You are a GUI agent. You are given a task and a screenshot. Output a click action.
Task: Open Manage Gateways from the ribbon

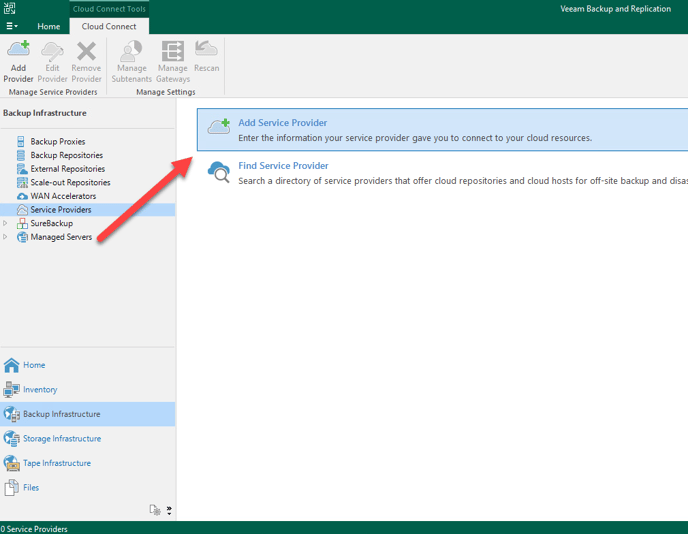click(173, 61)
